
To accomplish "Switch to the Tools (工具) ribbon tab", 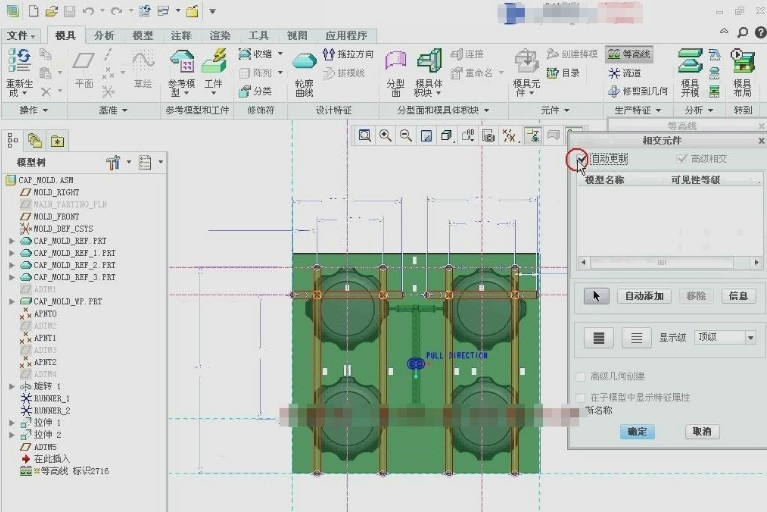I will tap(258, 36).
